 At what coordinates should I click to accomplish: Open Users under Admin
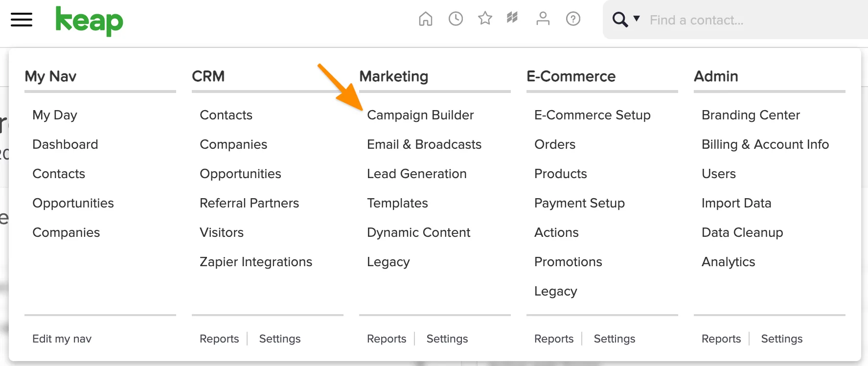coord(719,174)
